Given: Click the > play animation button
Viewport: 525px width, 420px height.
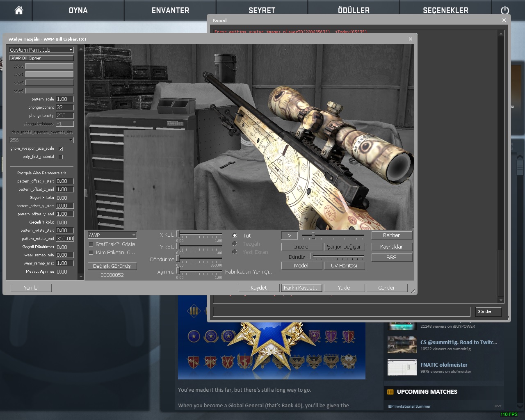Looking at the screenshot, I should (x=290, y=235).
